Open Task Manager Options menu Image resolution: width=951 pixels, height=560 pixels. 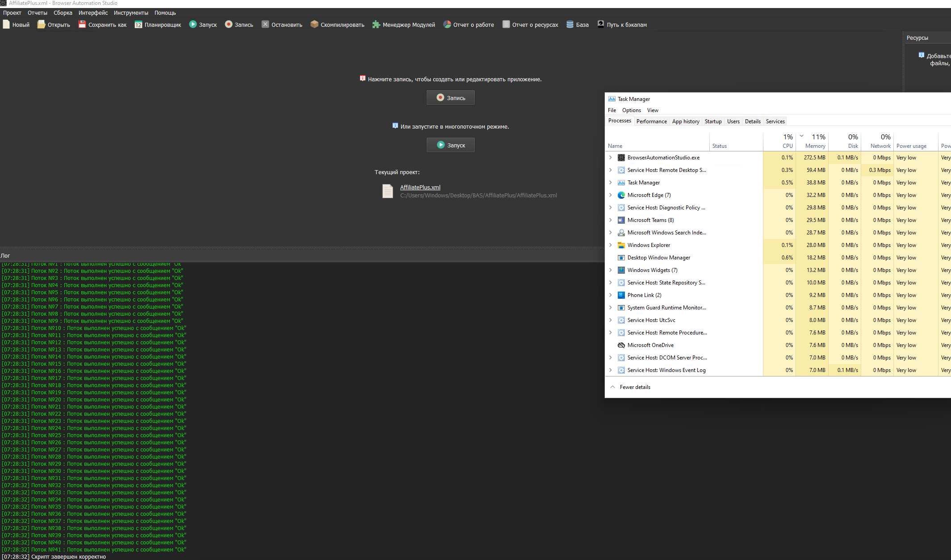[631, 110]
